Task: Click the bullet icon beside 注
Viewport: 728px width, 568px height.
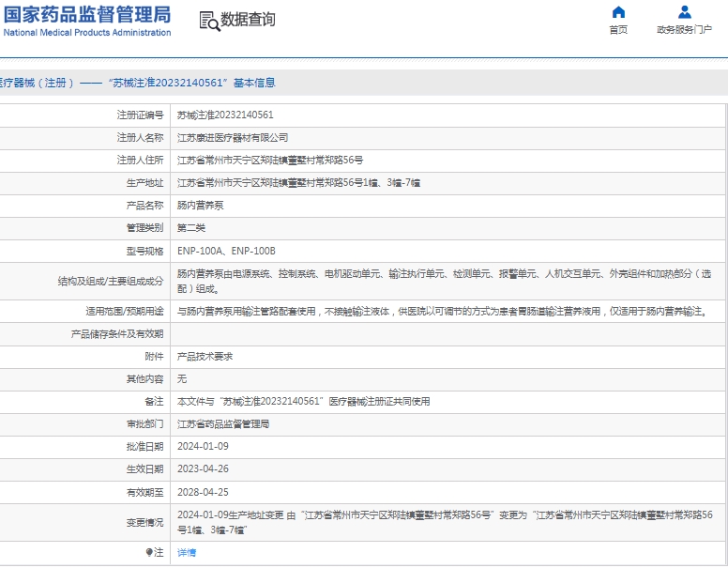Action: point(148,552)
